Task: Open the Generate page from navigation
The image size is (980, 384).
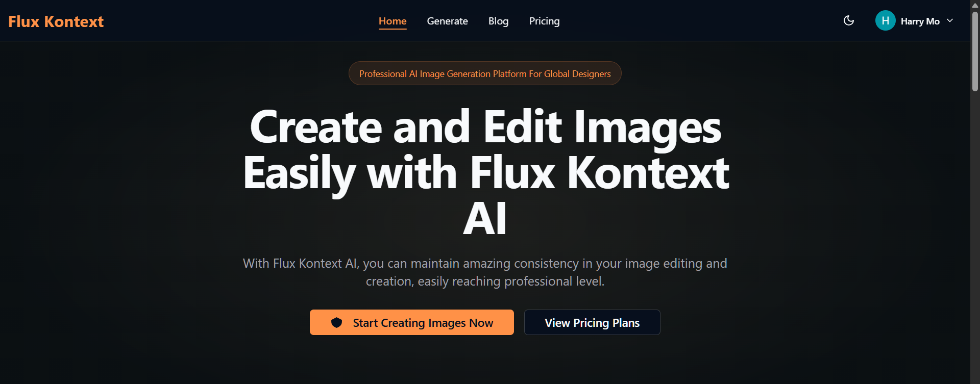Action: coord(447,21)
